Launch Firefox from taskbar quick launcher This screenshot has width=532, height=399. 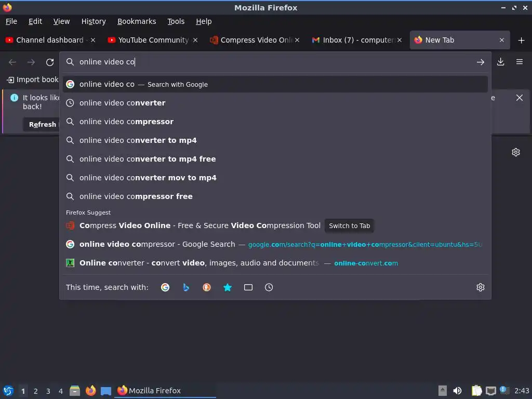tap(90, 391)
